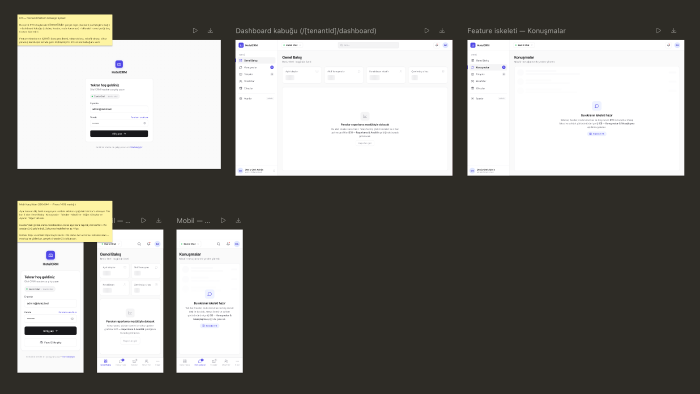Screen dimensions: 700x394
Task: Select Genel Bakış in Feature iskeleti sidebar
Action: click(488, 60)
